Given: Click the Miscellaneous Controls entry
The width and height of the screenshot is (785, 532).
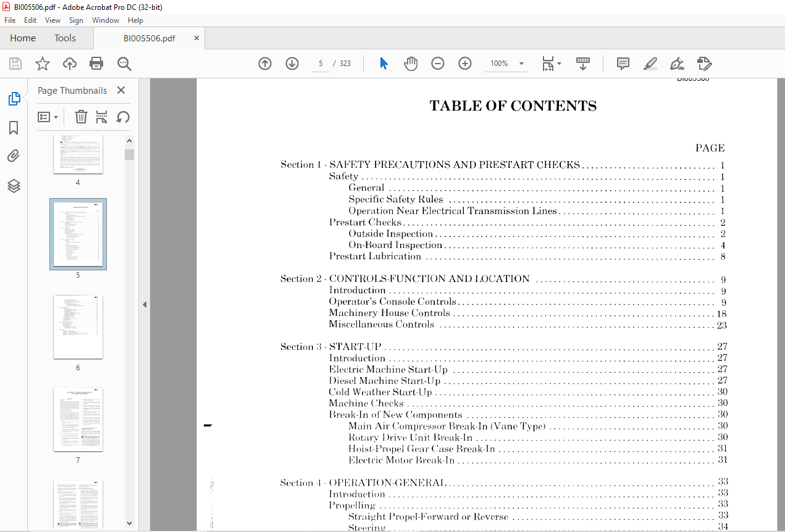Looking at the screenshot, I should point(382,325).
